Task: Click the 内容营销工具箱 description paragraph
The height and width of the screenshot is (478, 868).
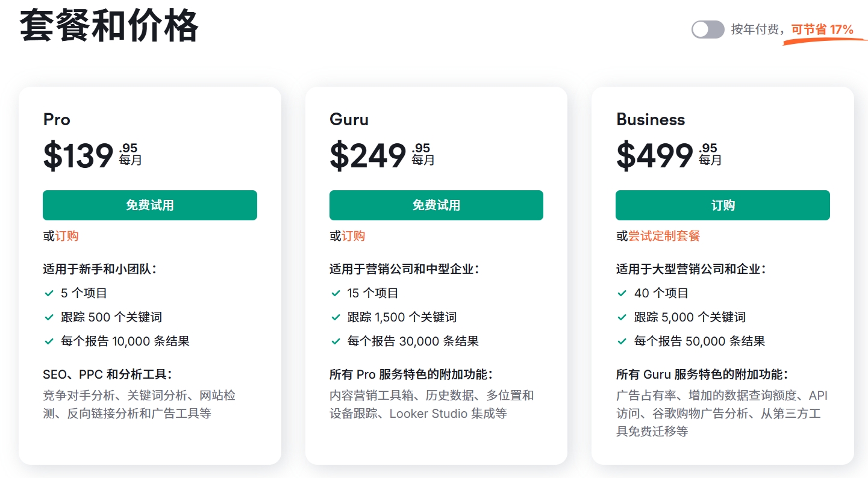Action: tap(432, 405)
